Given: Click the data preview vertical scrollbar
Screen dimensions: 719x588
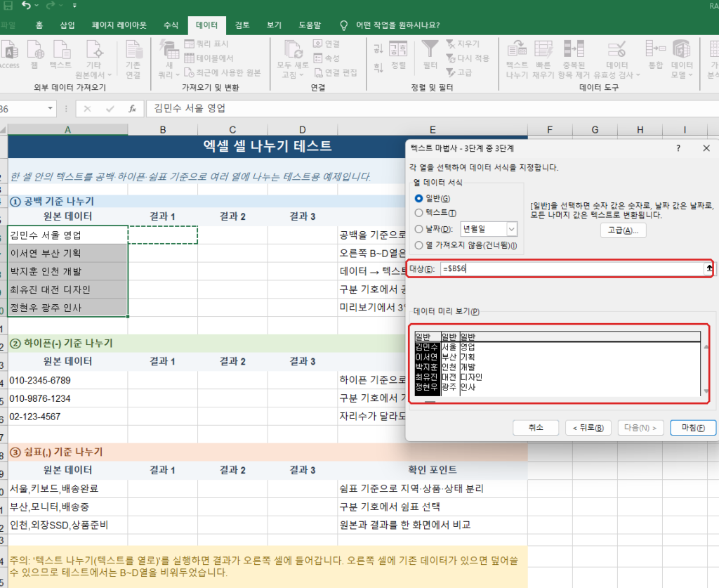Looking at the screenshot, I should [706, 370].
